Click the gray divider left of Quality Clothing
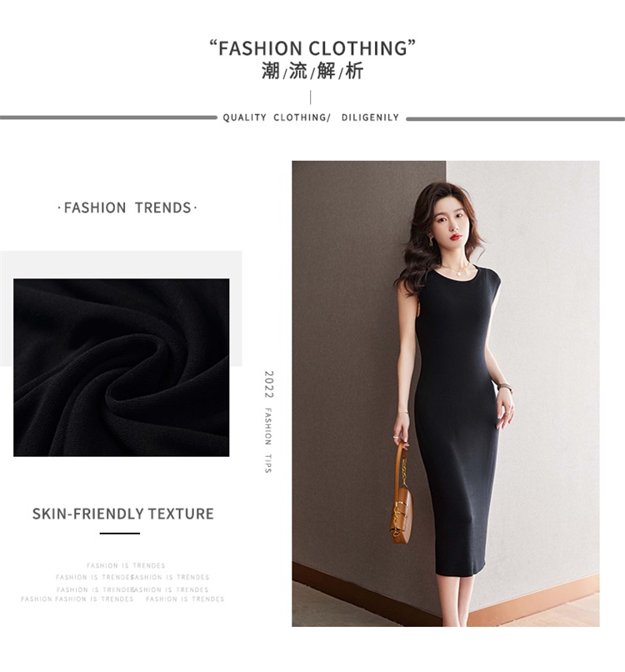This screenshot has height=672, width=625. (109, 118)
